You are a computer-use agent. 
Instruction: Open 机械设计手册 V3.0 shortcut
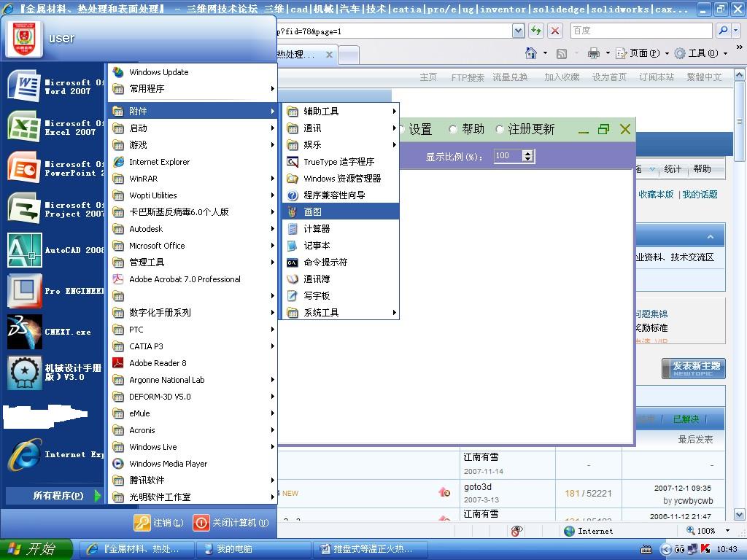coord(55,373)
